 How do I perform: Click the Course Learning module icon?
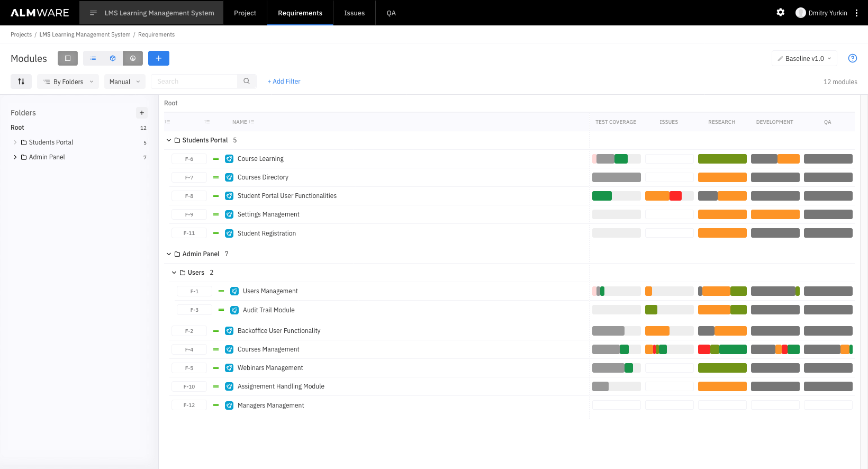(x=229, y=159)
